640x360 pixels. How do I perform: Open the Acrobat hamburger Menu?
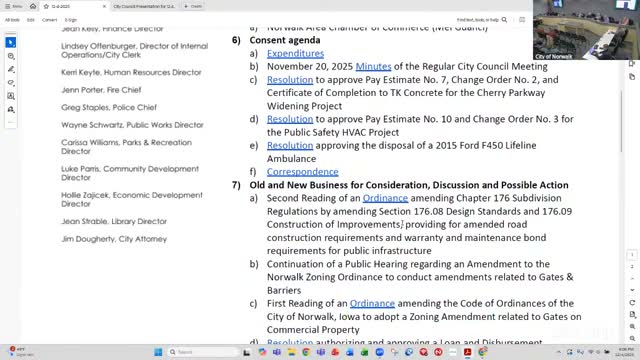coord(13,6)
